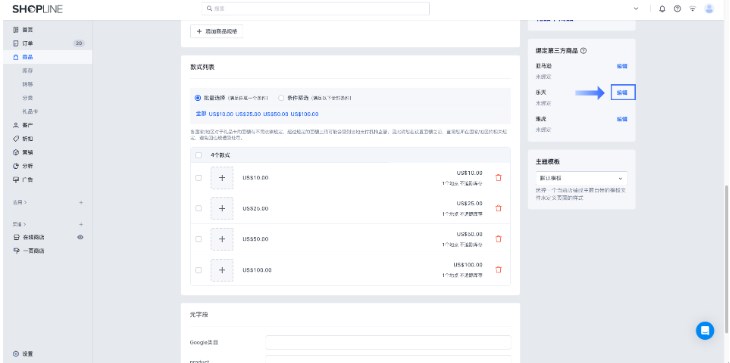Image resolution: width=730 pixels, height=363 pixels.
Task: Open the help question-mark icon in the top bar
Action: click(x=677, y=9)
